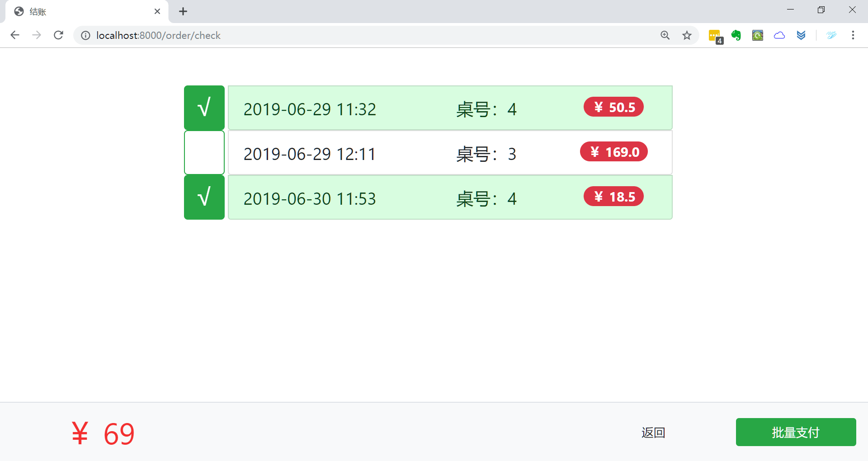
Task: Check the 2019-06-29 12:11 order
Action: point(204,152)
